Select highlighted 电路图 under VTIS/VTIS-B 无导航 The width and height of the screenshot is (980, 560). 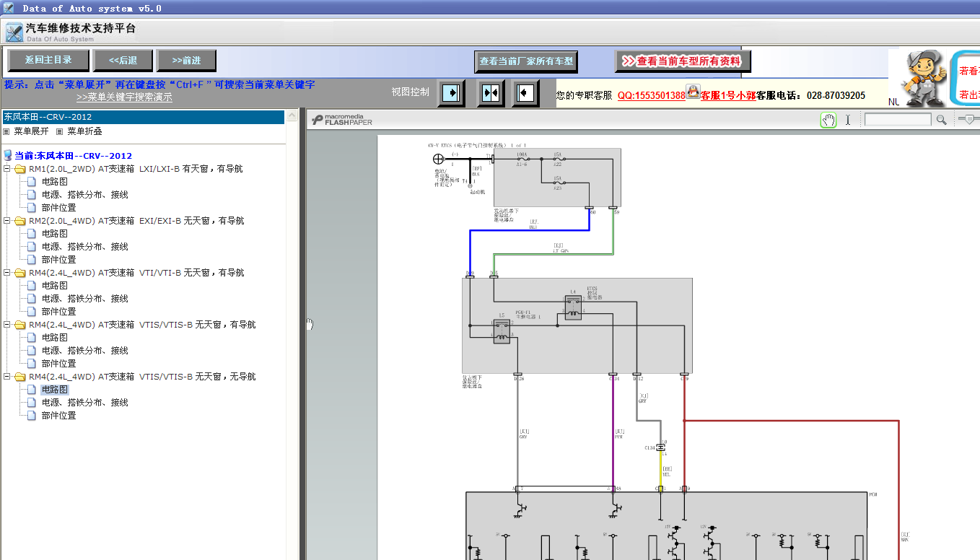click(55, 390)
